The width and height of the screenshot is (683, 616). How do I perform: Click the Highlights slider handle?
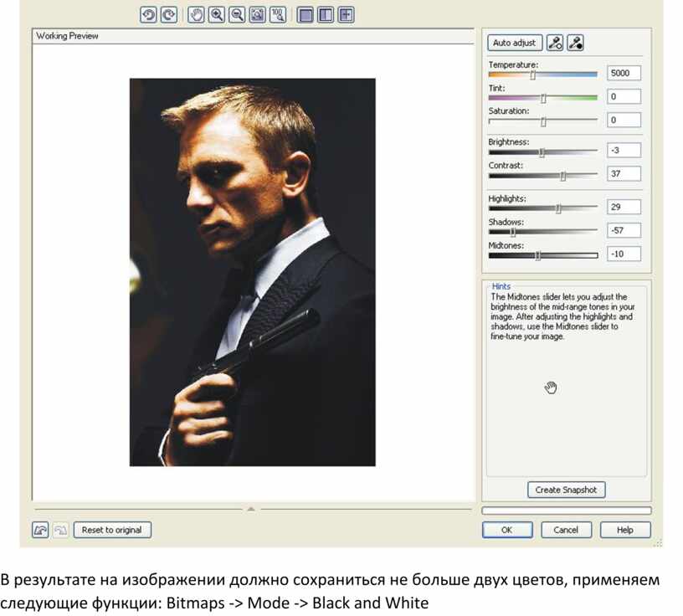pyautogui.click(x=558, y=209)
